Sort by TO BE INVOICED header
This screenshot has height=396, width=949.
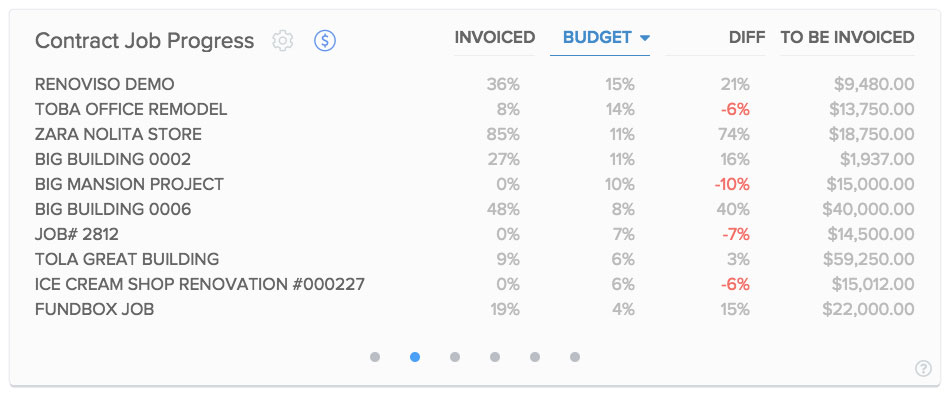tap(847, 38)
